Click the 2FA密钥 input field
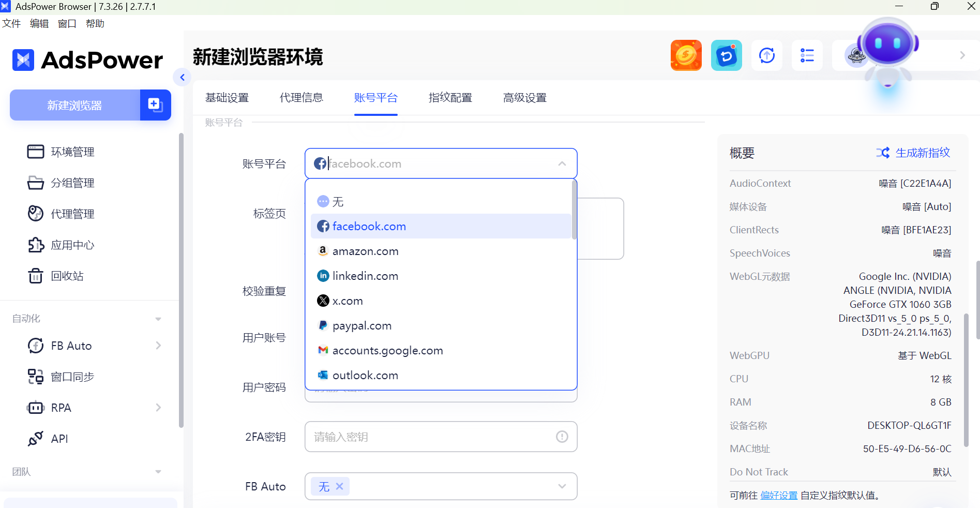 441,437
